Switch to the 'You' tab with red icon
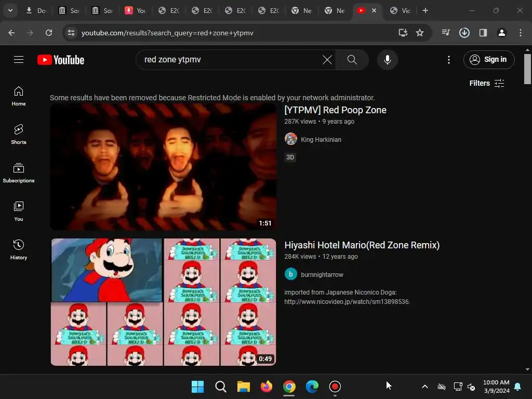 136,10
